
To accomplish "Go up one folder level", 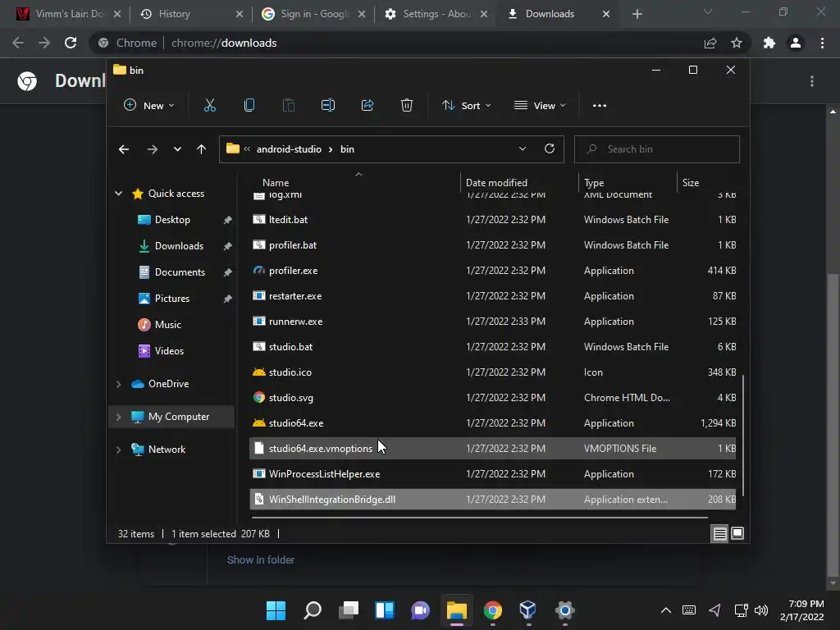I will [202, 149].
